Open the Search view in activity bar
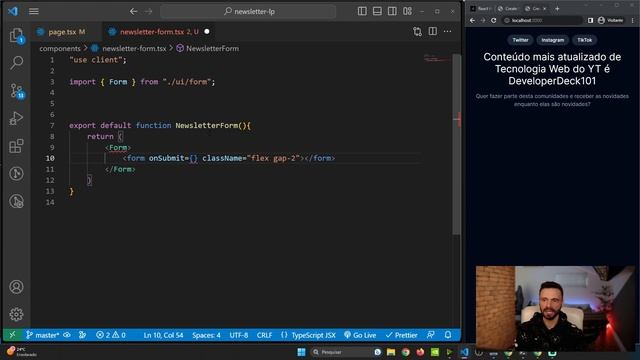Image resolution: width=640 pixels, height=360 pixels. pos(16,62)
